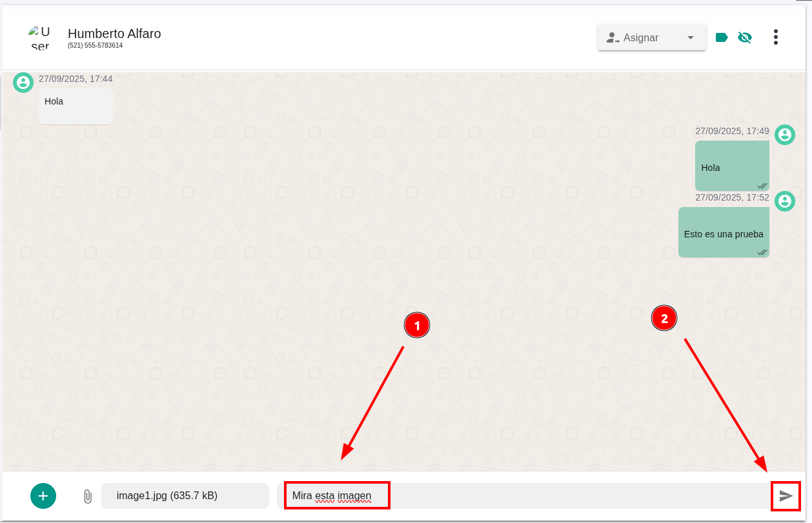Click sender avatar next to 17:44 message
The height and width of the screenshot is (523, 812).
(x=23, y=83)
